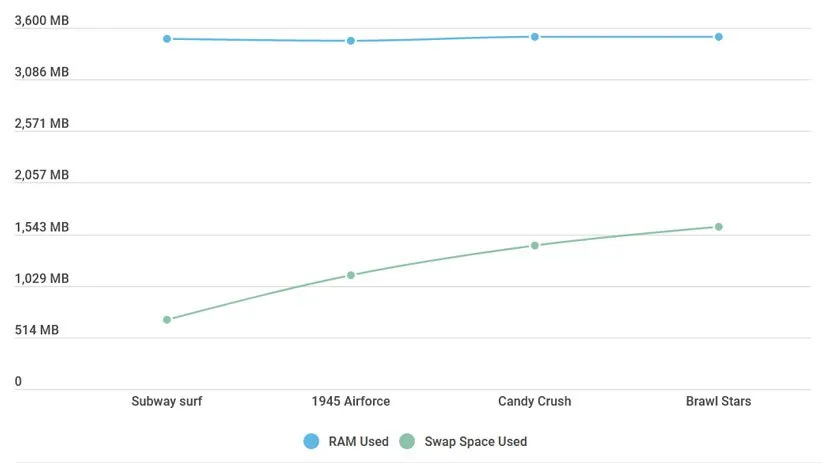Select RAM Used data point for Subway surf

pyautogui.click(x=167, y=39)
